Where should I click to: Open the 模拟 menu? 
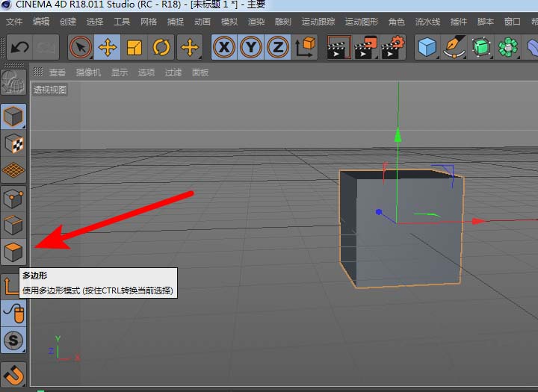click(229, 22)
